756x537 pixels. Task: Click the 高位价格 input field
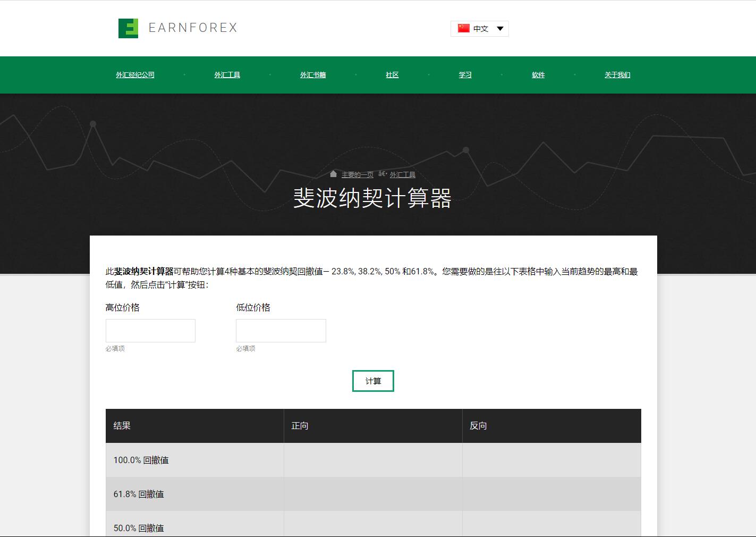(x=150, y=331)
